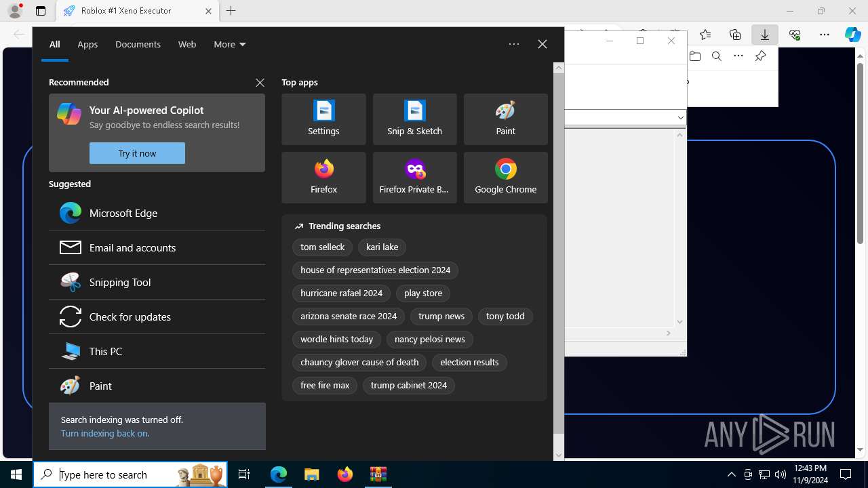Click the Edge icon on taskbar
The width and height of the screenshot is (868, 488).
[x=279, y=474]
